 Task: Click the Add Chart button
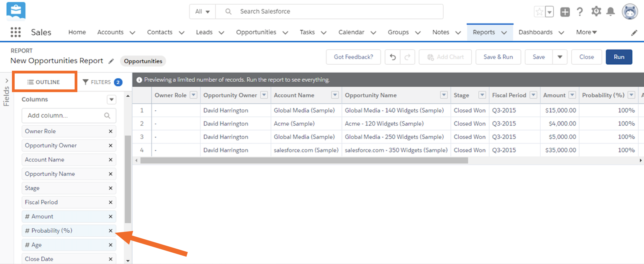(445, 57)
